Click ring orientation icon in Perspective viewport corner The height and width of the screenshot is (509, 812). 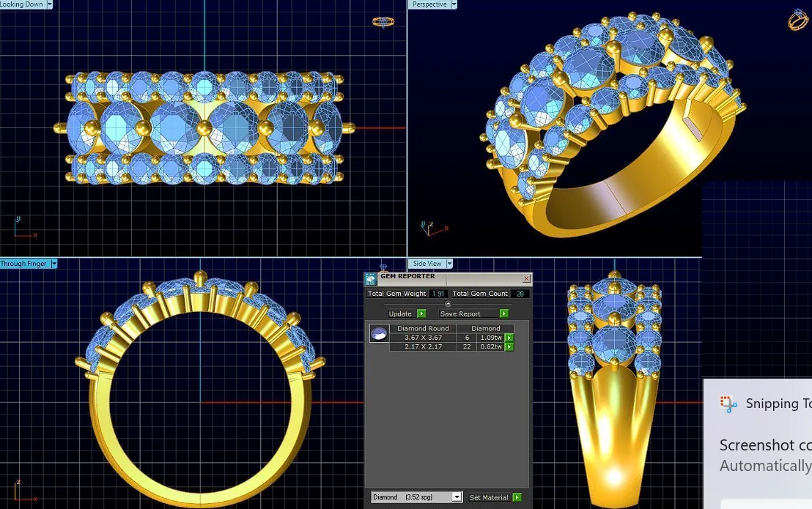point(798,21)
